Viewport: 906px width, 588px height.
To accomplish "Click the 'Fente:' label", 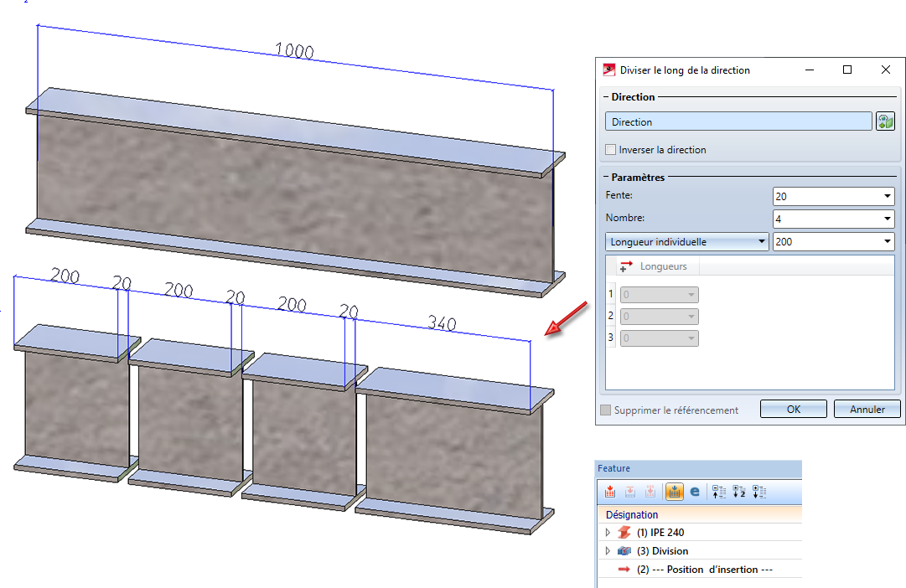I will pyautogui.click(x=619, y=195).
